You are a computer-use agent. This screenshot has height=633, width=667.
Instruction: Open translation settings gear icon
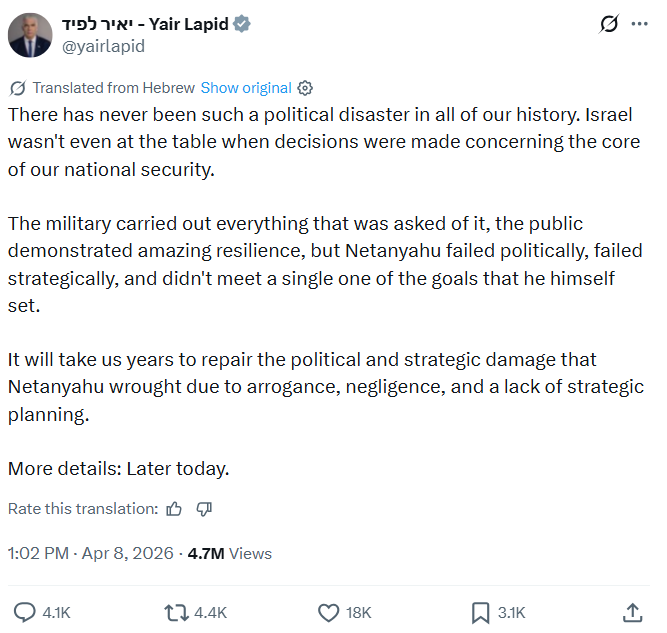pyautogui.click(x=306, y=88)
